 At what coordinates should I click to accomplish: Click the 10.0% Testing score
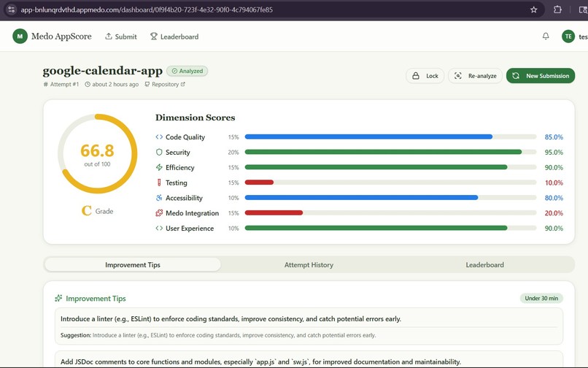[554, 183]
